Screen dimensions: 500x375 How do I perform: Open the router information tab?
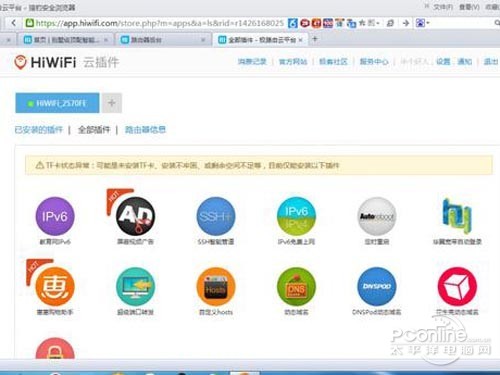(145, 130)
